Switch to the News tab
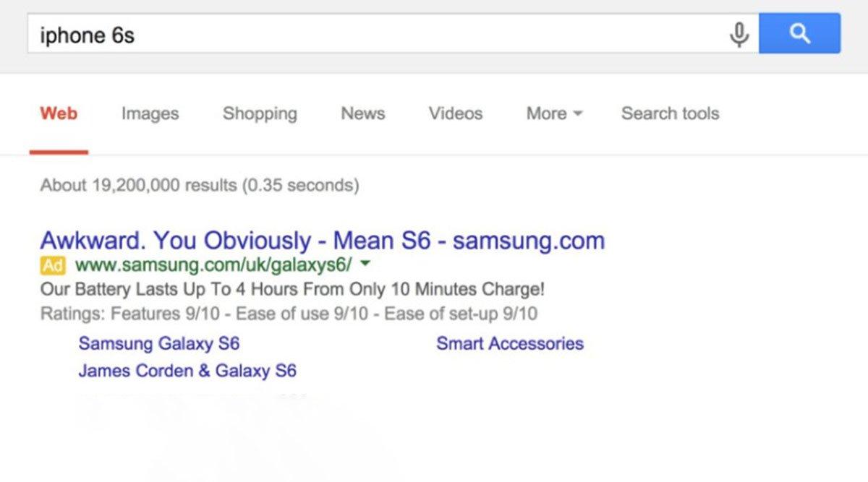This screenshot has width=868, height=482. [362, 113]
